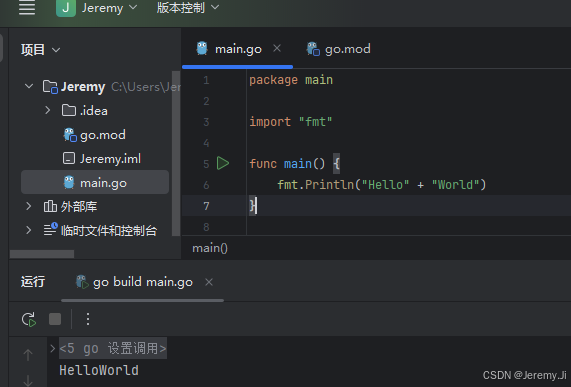Viewport: 571px width, 387px height.
Task: Click the horizontal scrollbar of project panel
Action: coord(42,254)
